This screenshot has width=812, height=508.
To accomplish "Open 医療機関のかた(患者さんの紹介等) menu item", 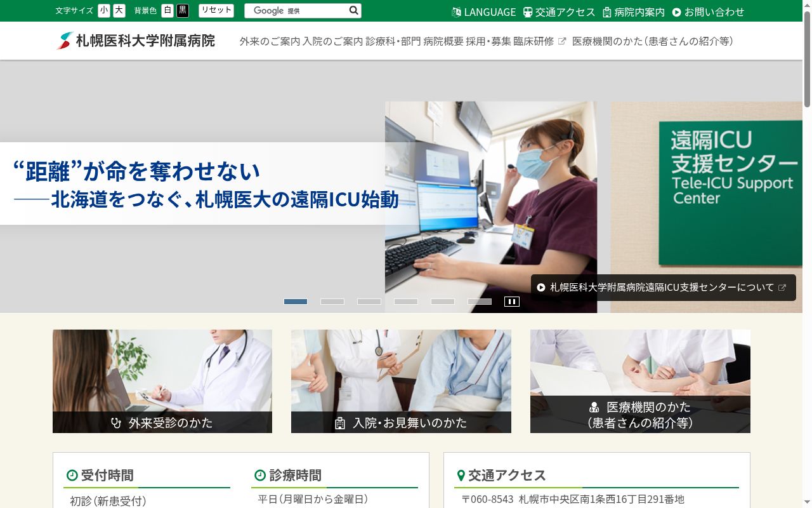I will (653, 41).
